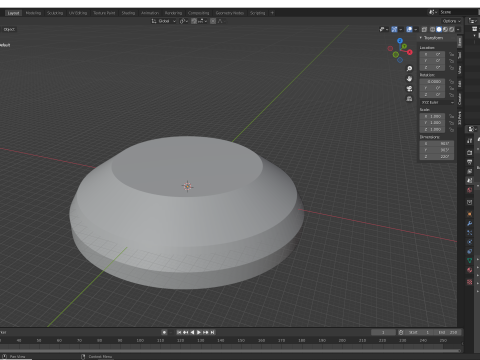480x360 pixels.
Task: Open the pivot point dropdown
Action: tap(184, 21)
